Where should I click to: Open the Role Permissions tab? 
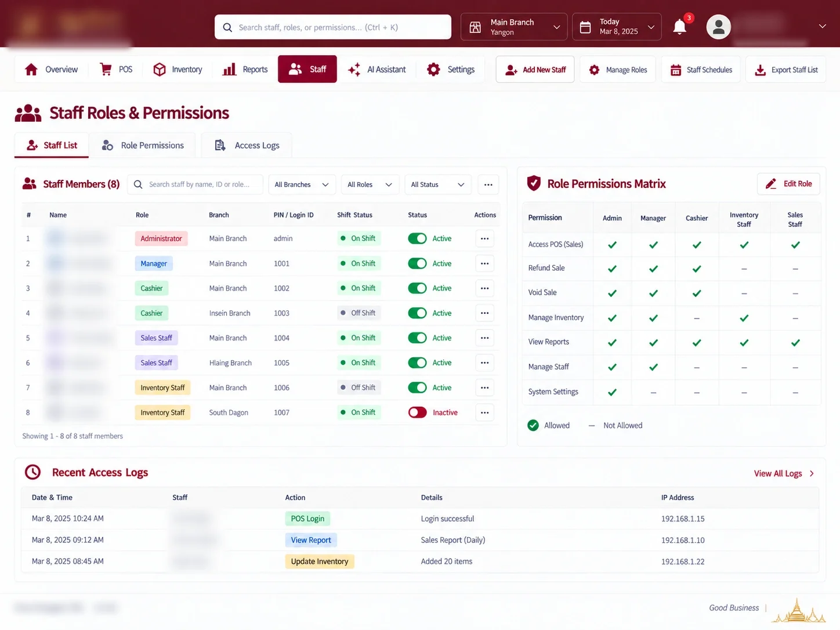pos(143,145)
